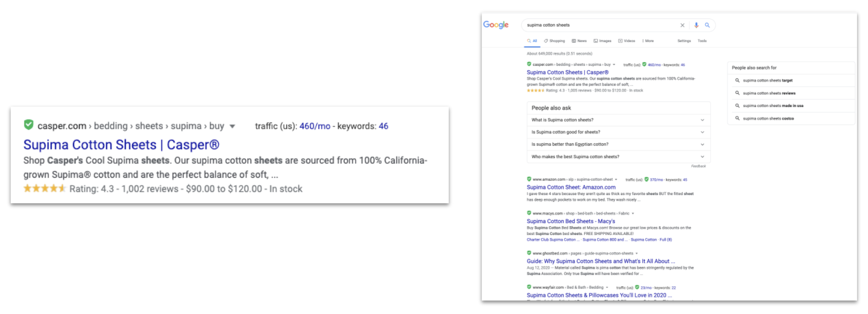Click the green shield beside www.macys.com
Image resolution: width=868 pixels, height=314 pixels.
click(x=529, y=213)
